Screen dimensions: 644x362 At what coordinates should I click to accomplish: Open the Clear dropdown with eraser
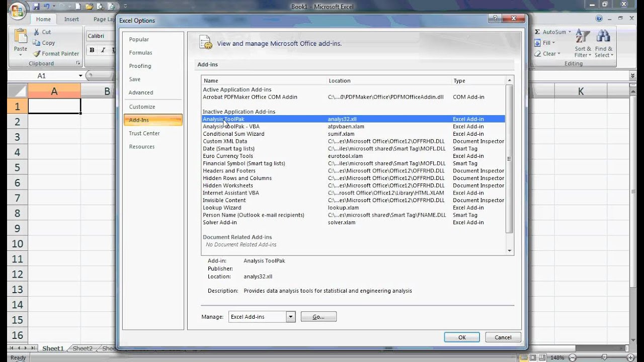point(547,54)
